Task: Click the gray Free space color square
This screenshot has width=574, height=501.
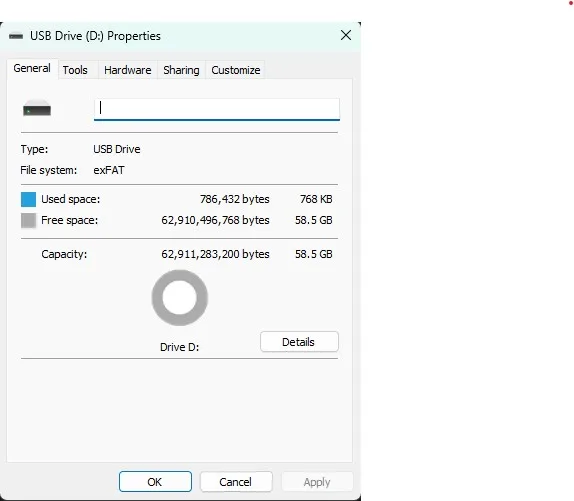Action: [28, 221]
